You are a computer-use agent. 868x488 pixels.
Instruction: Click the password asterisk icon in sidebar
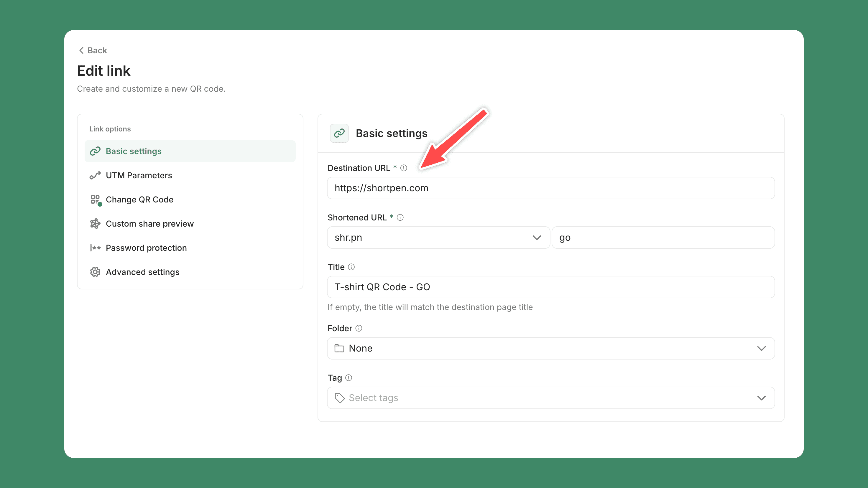95,248
